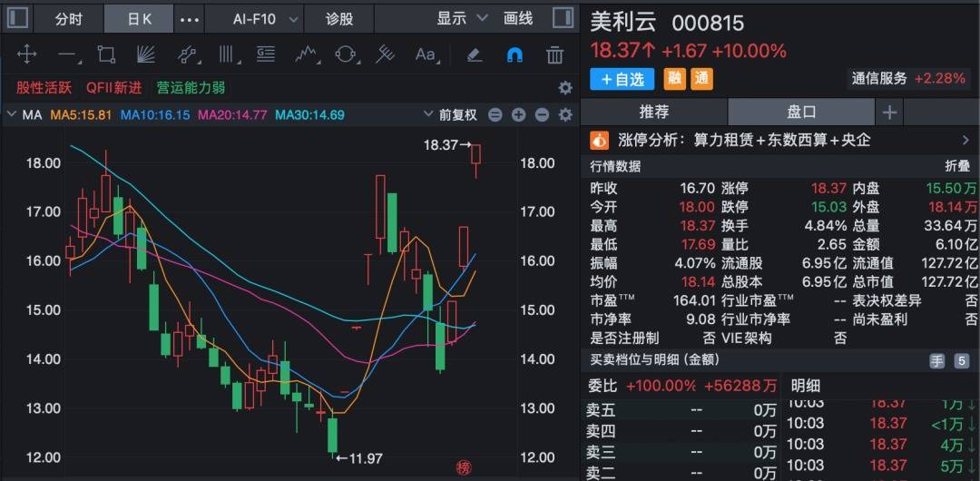Click the 股性活跃 tag
The height and width of the screenshot is (481, 980).
44,87
